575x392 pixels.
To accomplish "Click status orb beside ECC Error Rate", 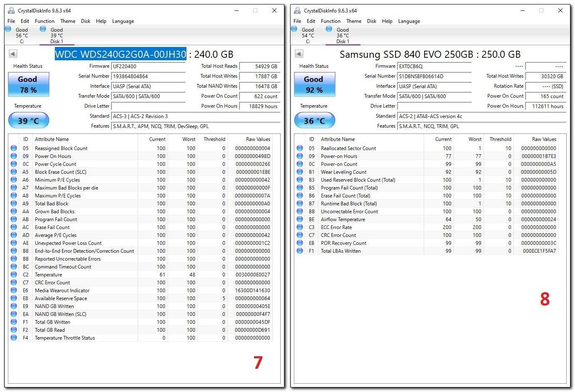I will pos(300,227).
